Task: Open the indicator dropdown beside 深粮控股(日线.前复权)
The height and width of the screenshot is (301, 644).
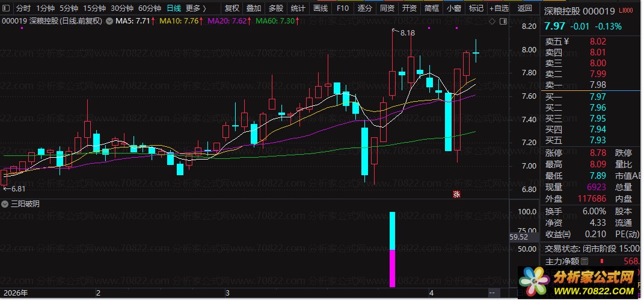Action: tap(109, 21)
